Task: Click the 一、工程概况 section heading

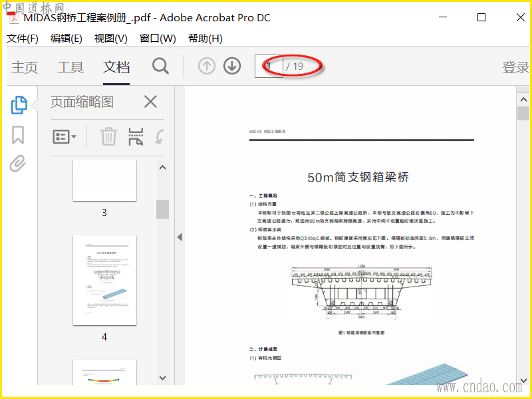Action: pyautogui.click(x=263, y=196)
